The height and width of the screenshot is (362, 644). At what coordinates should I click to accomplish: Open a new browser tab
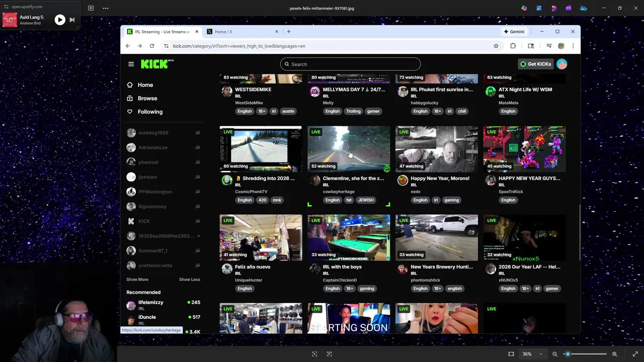tap(289, 32)
